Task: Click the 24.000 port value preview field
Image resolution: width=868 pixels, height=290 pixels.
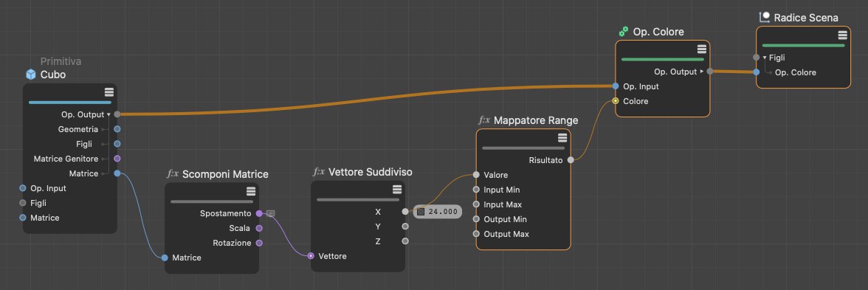Action: pos(437,211)
